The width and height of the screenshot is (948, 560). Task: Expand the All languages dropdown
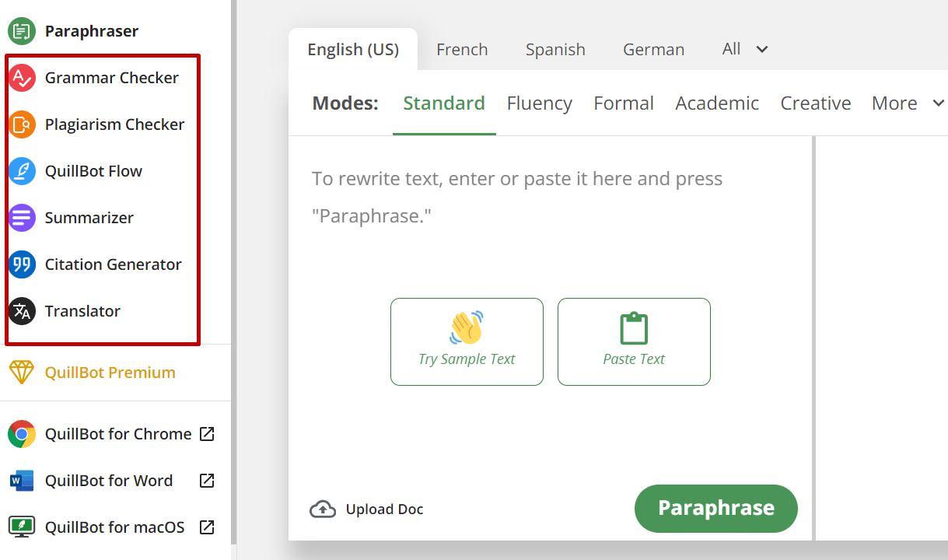click(x=744, y=49)
